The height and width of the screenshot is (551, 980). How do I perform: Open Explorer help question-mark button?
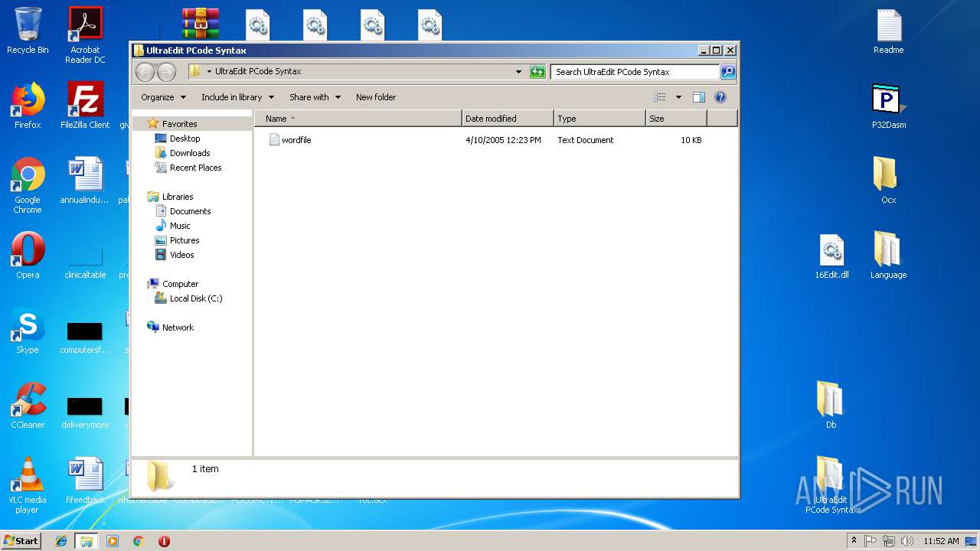coord(720,97)
